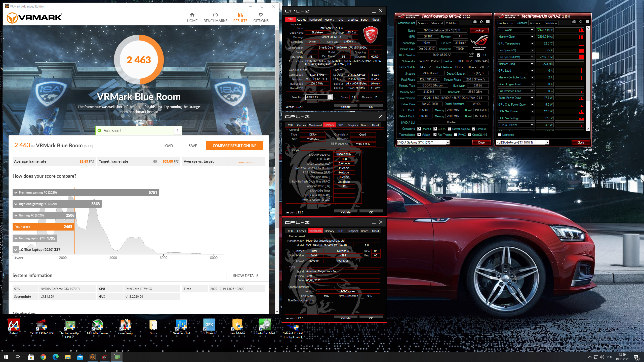Launch BenchMate desktop shortcut
The height and width of the screenshot is (362, 644).
click(237, 327)
